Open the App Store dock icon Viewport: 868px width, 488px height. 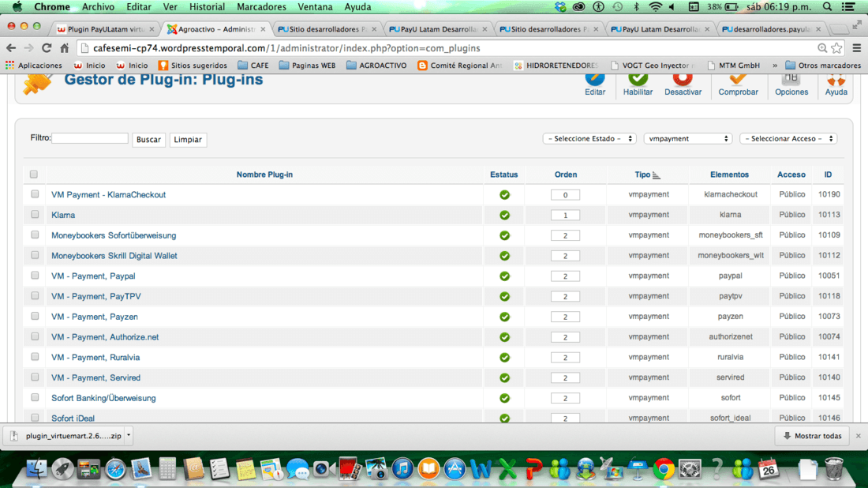(x=455, y=469)
